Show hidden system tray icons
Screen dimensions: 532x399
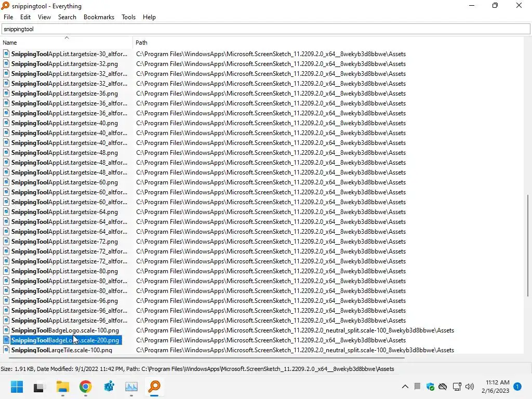[405, 387]
